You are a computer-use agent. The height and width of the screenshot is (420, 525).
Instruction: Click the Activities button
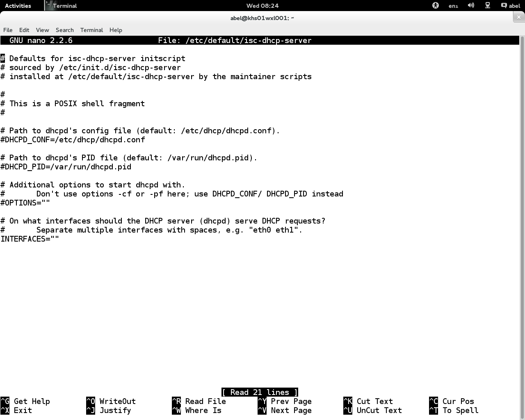tap(18, 6)
